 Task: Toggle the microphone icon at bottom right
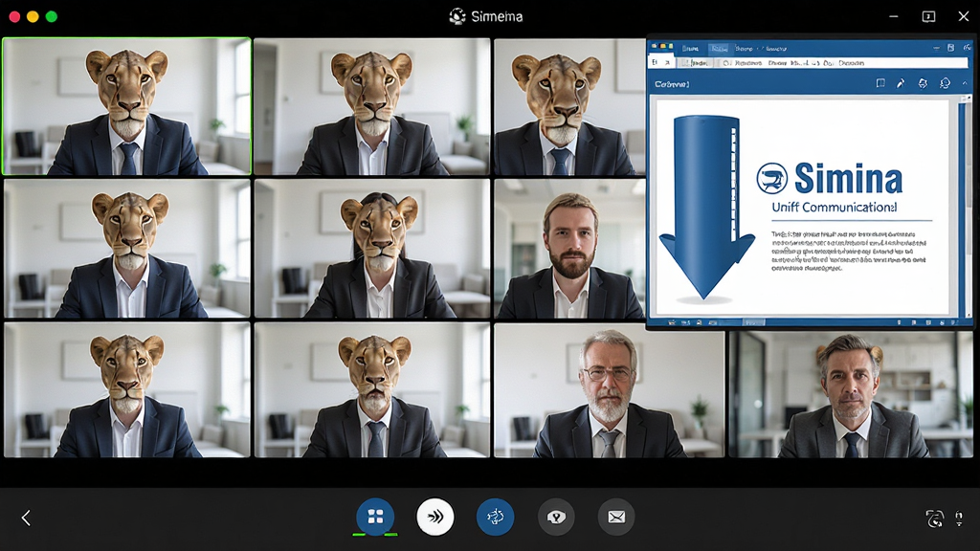pos(959,518)
